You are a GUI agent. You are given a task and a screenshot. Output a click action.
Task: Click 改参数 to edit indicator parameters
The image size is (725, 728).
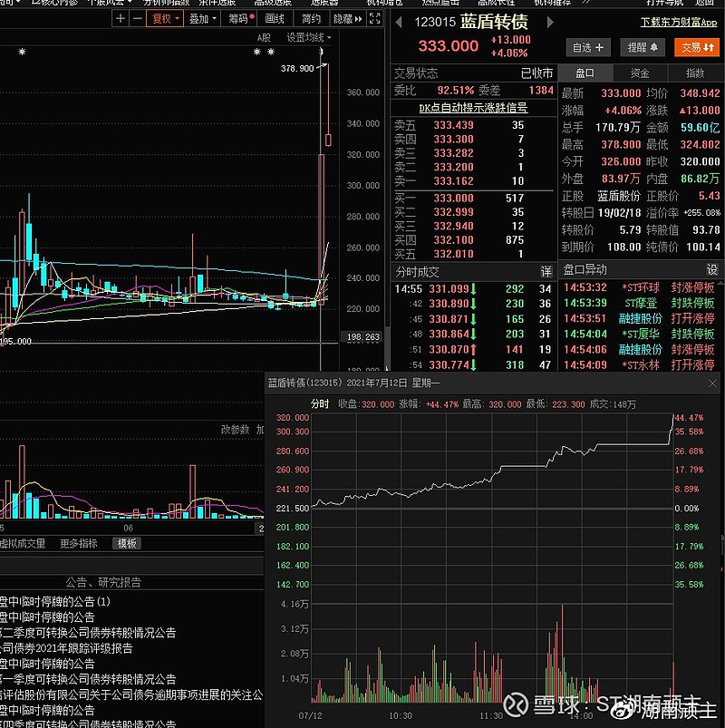[x=235, y=430]
